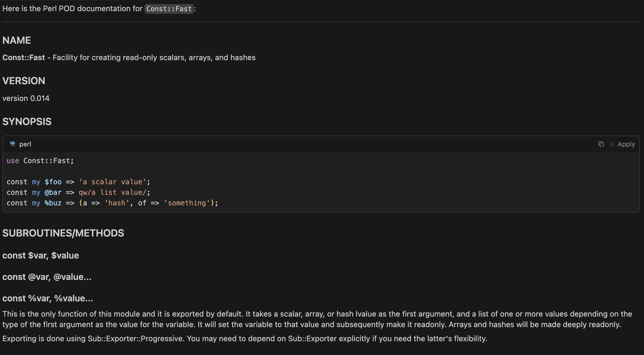
Task: Click the @bar variable in code
Action: pos(53,192)
